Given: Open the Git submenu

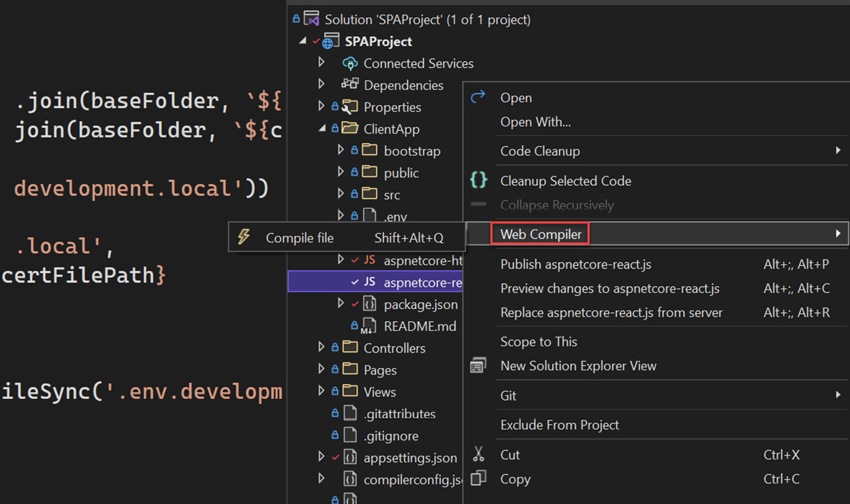Looking at the screenshot, I should (508, 395).
